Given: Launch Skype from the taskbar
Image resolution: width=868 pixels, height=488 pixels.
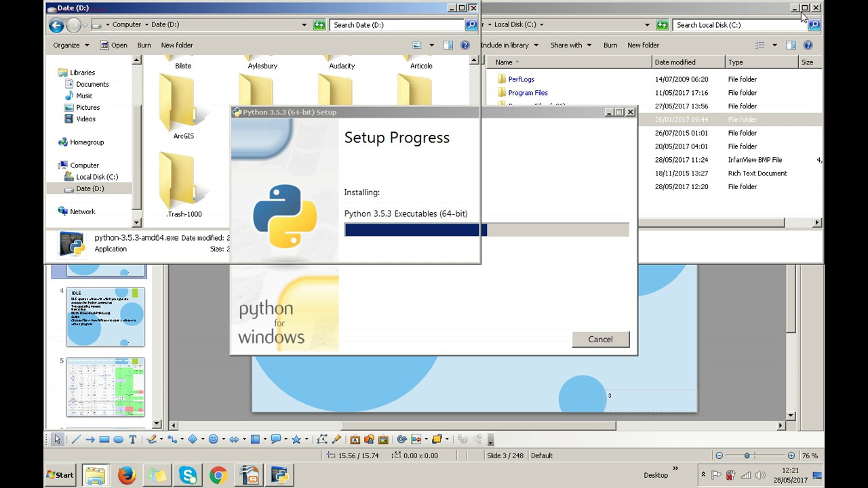Looking at the screenshot, I should 188,475.
